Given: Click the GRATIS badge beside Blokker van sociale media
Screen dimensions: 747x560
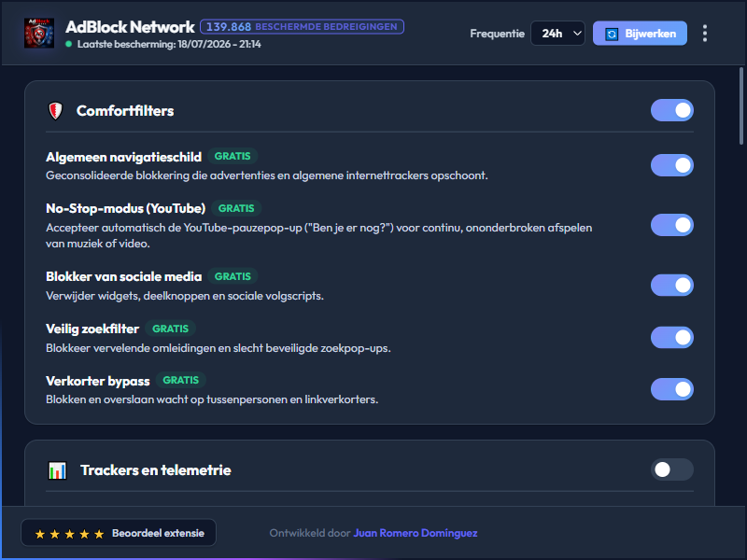Looking at the screenshot, I should click(x=233, y=276).
